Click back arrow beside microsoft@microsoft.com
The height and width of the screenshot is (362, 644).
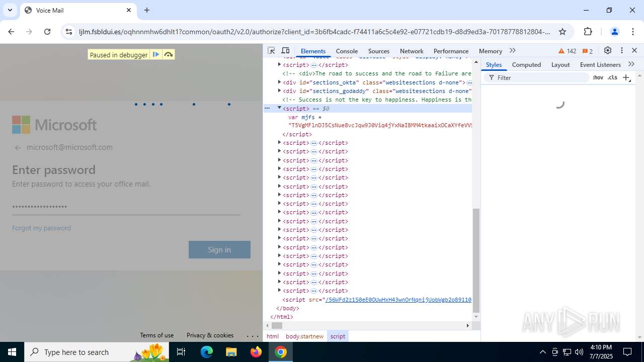pos(18,148)
